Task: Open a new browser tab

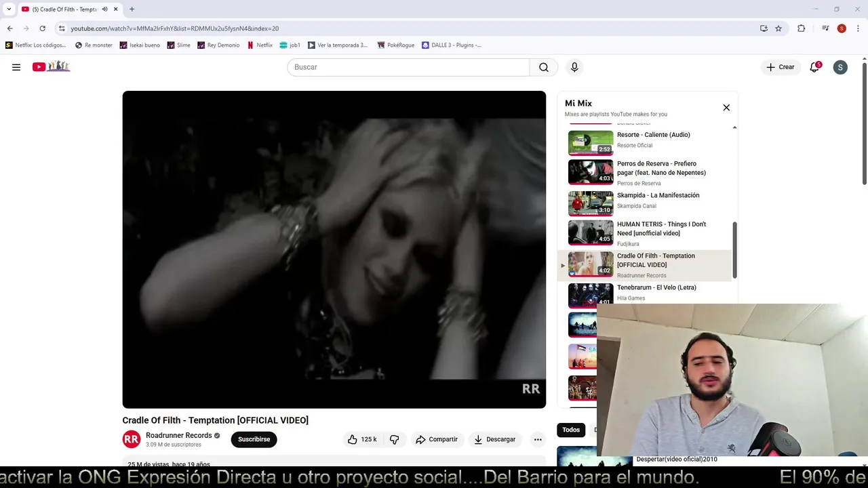Action: tap(132, 9)
